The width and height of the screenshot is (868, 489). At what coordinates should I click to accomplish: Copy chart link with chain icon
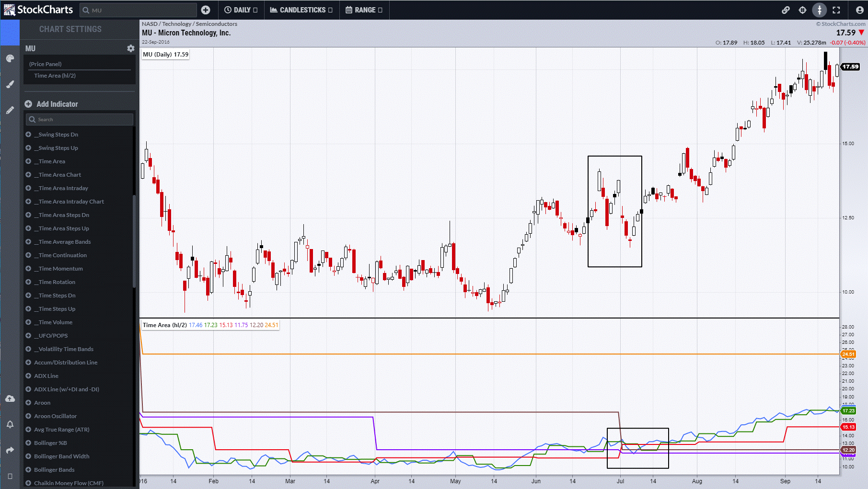(x=786, y=10)
